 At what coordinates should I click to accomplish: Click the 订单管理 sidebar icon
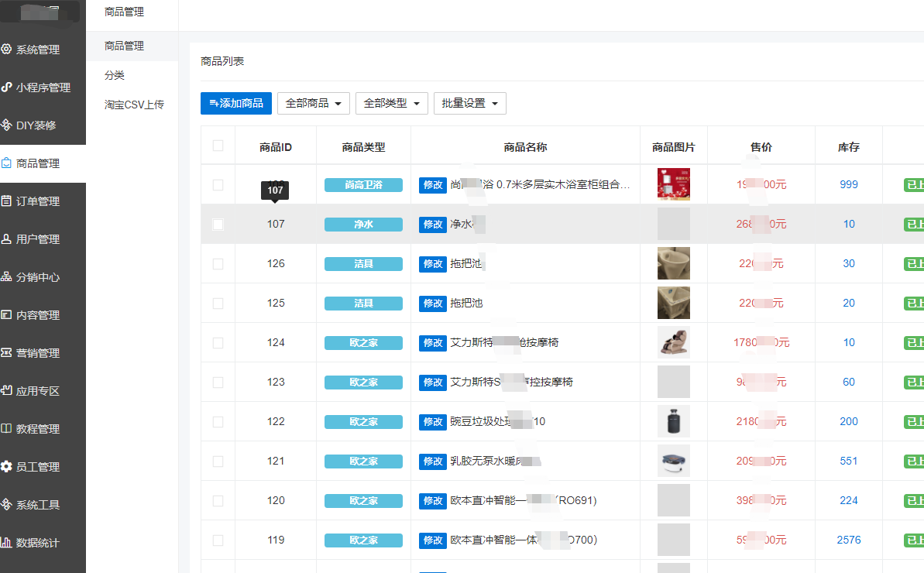[7, 201]
